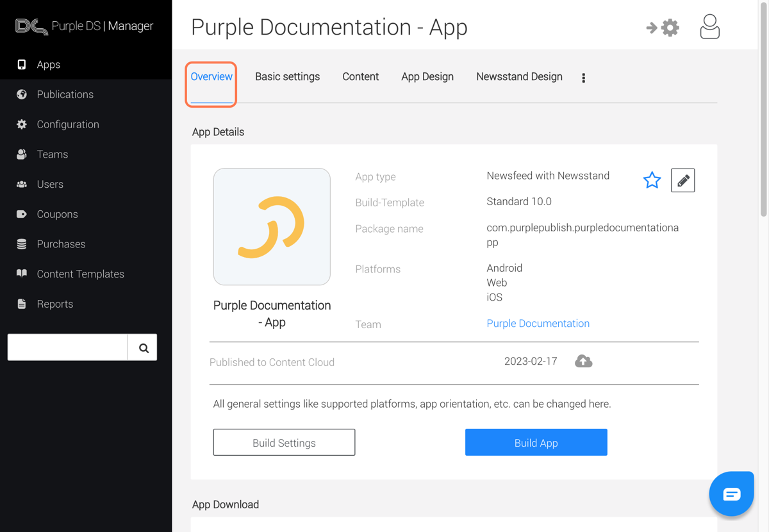Screen dimensions: 769x532
Task: Switch to the Basic settings tab
Action: pos(287,77)
